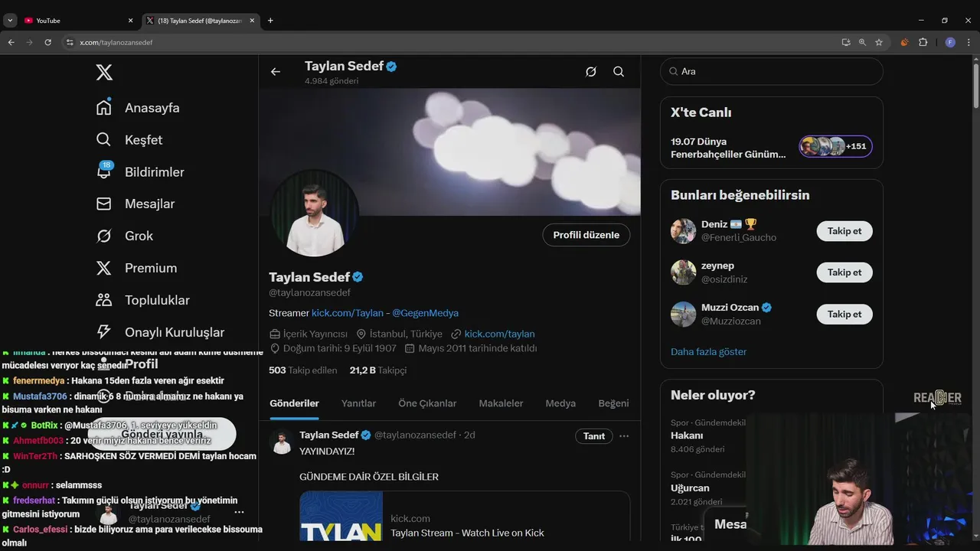Open post author avatar on first post
Viewport: 980px width, 551px height.
pyautogui.click(x=282, y=442)
